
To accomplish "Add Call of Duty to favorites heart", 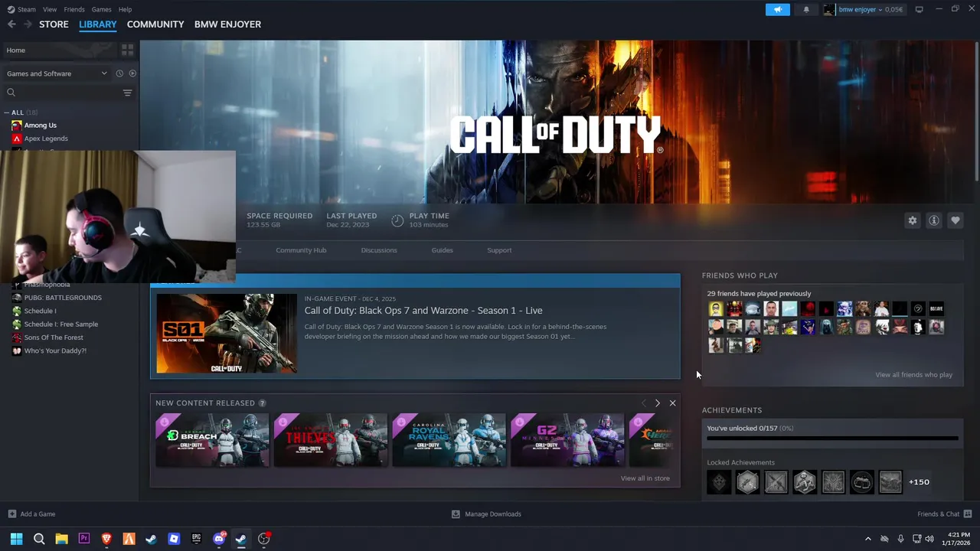I will tap(955, 220).
